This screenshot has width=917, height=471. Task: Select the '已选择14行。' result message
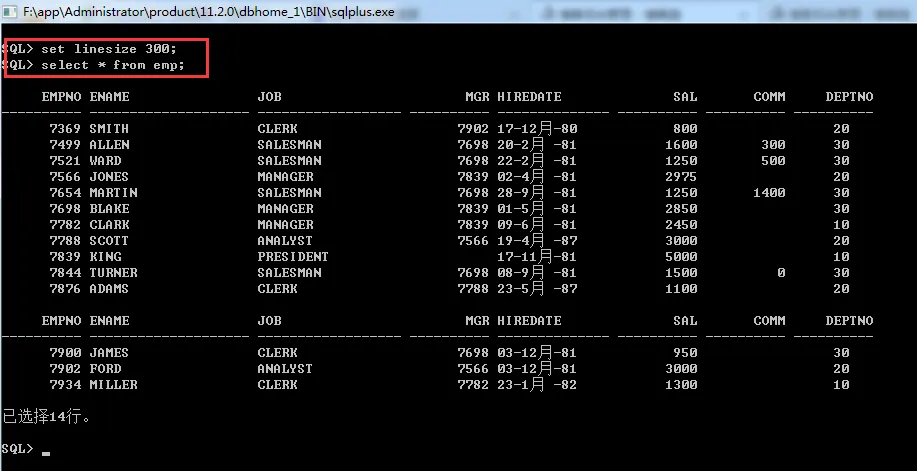(46, 417)
